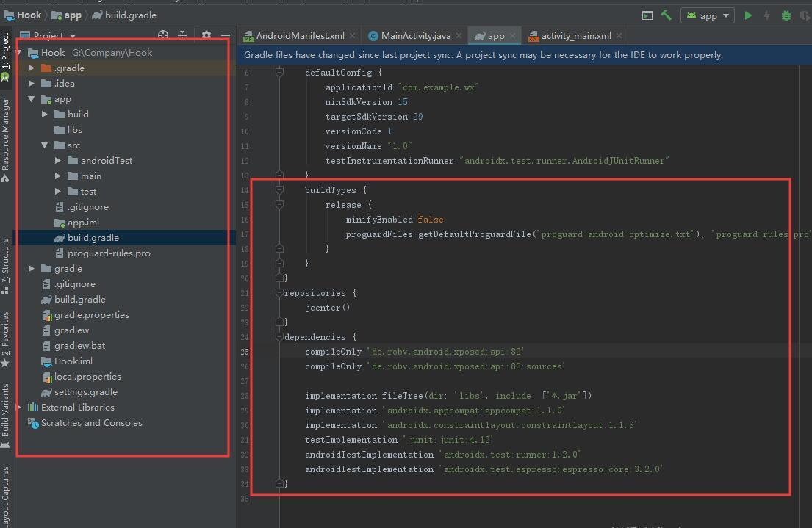Select app.iml file

(76, 222)
